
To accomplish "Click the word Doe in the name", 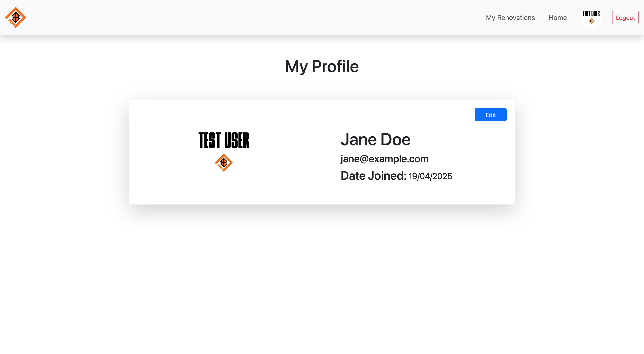I will tap(395, 140).
